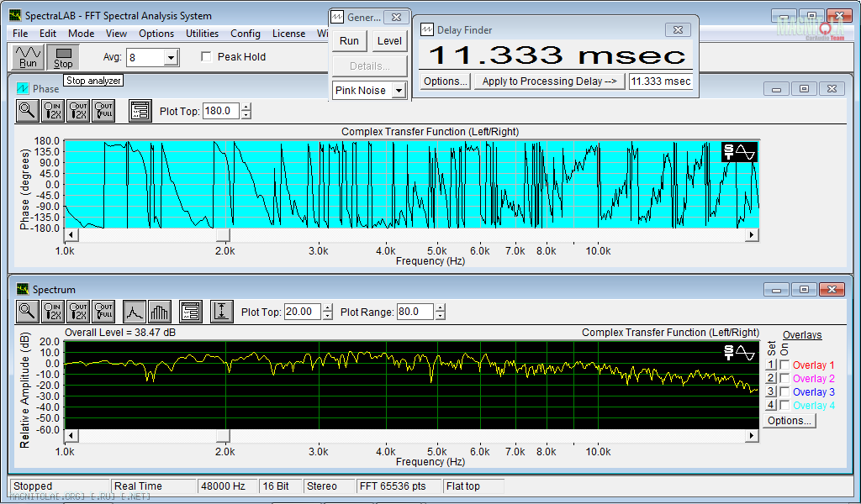Zoom Out 2X in the Phase window
The image size is (861, 504).
coord(78,111)
